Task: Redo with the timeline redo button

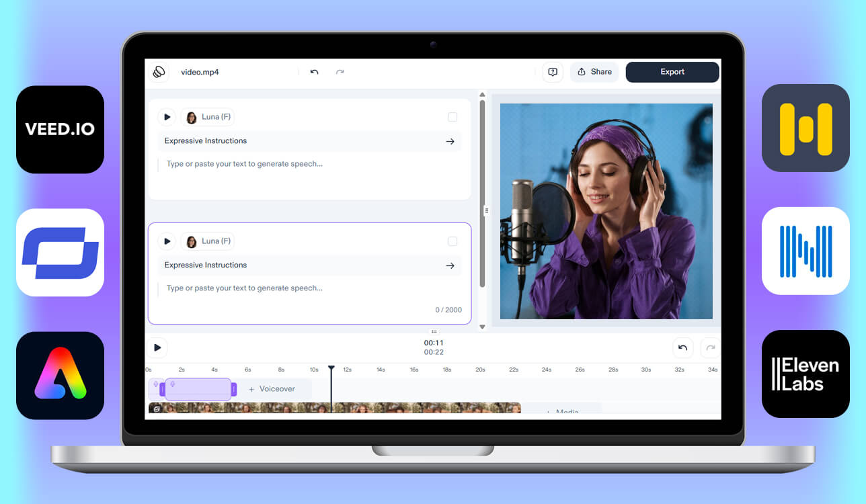Action: pyautogui.click(x=710, y=347)
